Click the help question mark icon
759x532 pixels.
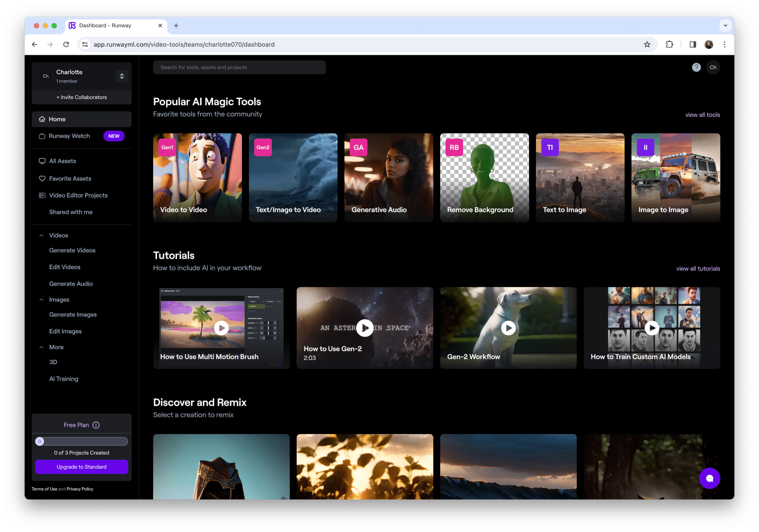pos(696,67)
